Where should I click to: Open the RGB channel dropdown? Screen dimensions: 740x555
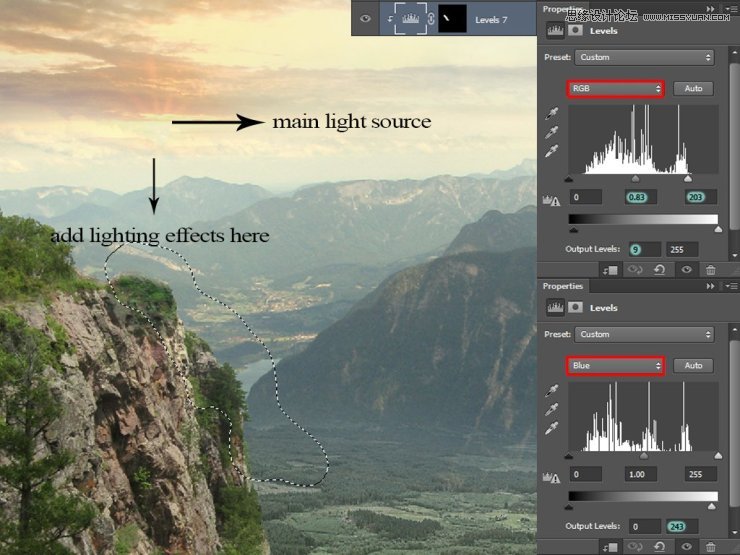point(616,89)
